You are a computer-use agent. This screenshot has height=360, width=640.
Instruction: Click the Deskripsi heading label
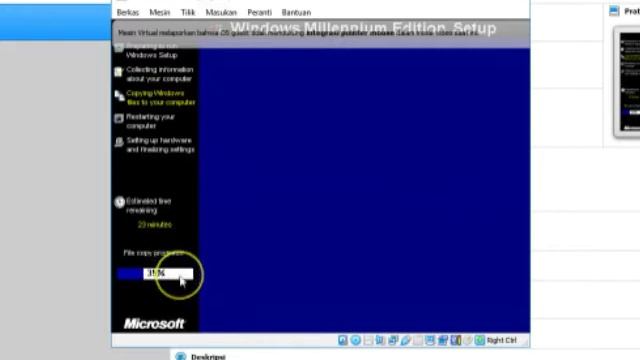click(208, 357)
